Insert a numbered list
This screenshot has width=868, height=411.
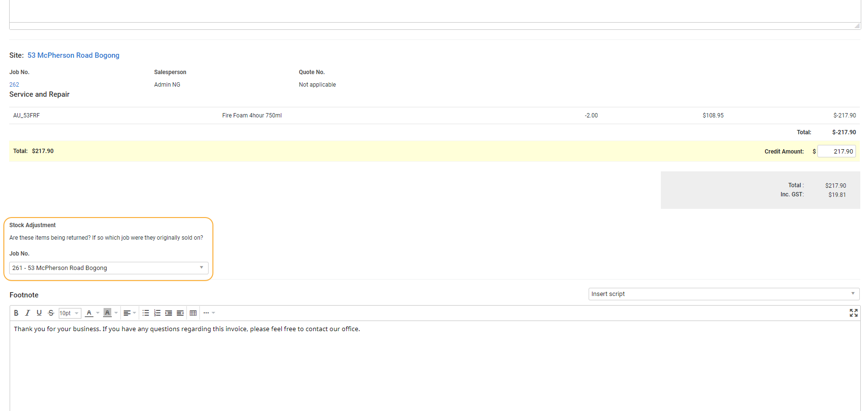[157, 313]
